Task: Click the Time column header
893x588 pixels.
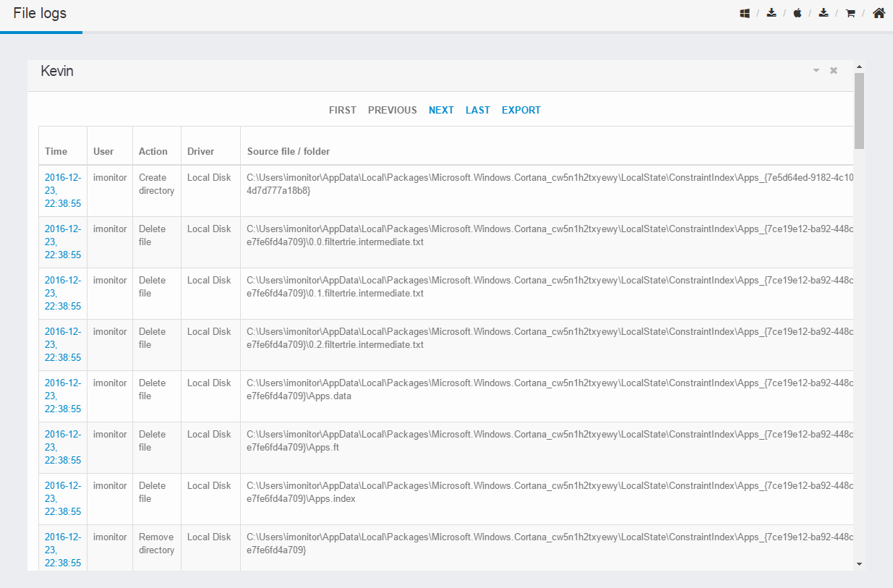Action: 56,151
